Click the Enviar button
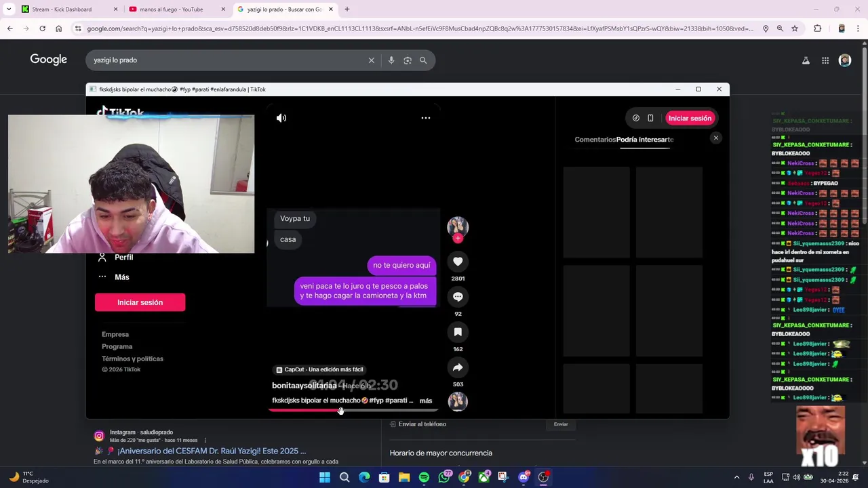 point(561,424)
